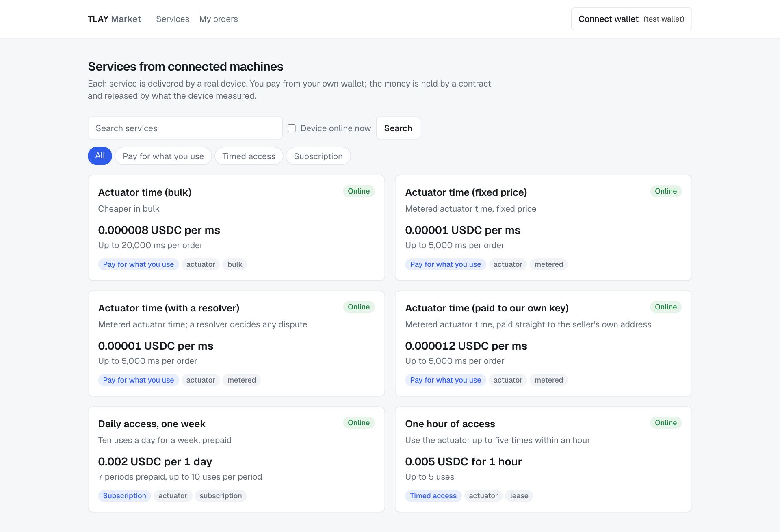Viewport: 780px width, 532px height.
Task: Click the text 0.005 USDC for 1 hour
Action: click(x=464, y=462)
